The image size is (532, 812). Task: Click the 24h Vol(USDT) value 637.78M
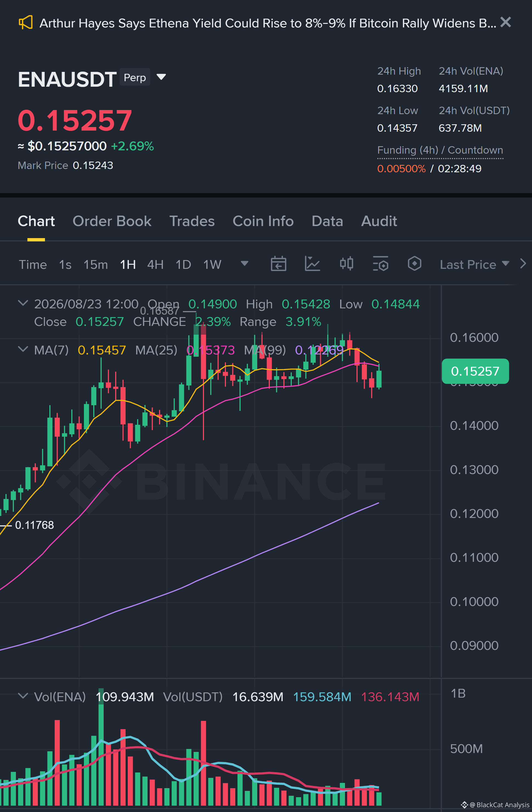(x=460, y=128)
